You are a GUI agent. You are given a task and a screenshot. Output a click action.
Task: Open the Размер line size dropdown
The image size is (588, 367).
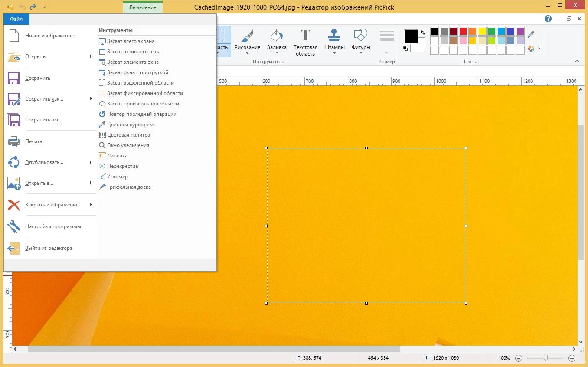tap(386, 42)
